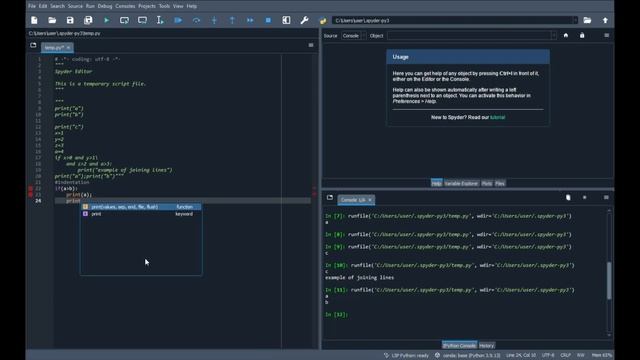Open the Edit menu
The height and width of the screenshot is (360, 640).
43,6
